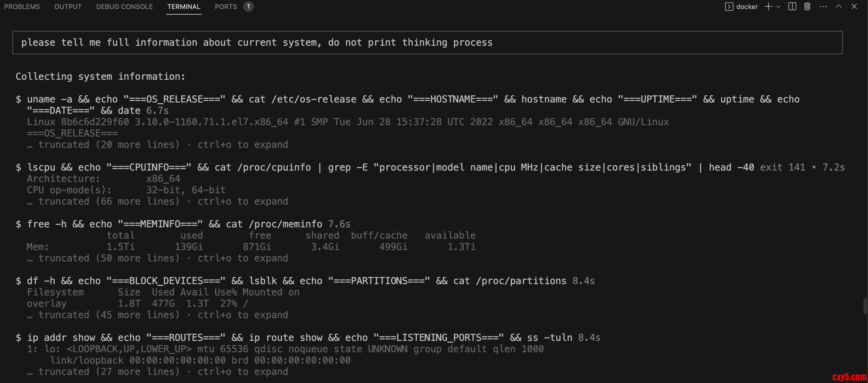868x383 pixels.
Task: Open the launch profile dropdown chevron
Action: coord(778,7)
